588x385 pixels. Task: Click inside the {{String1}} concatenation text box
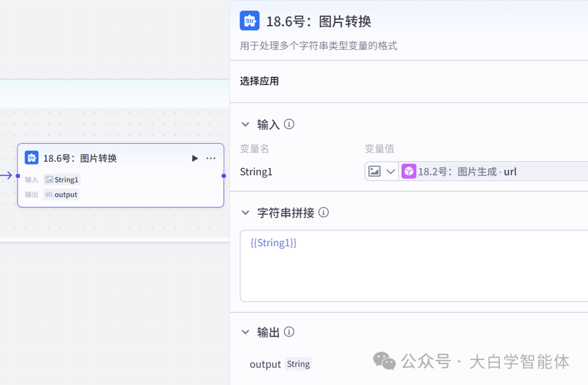pyautogui.click(x=414, y=266)
